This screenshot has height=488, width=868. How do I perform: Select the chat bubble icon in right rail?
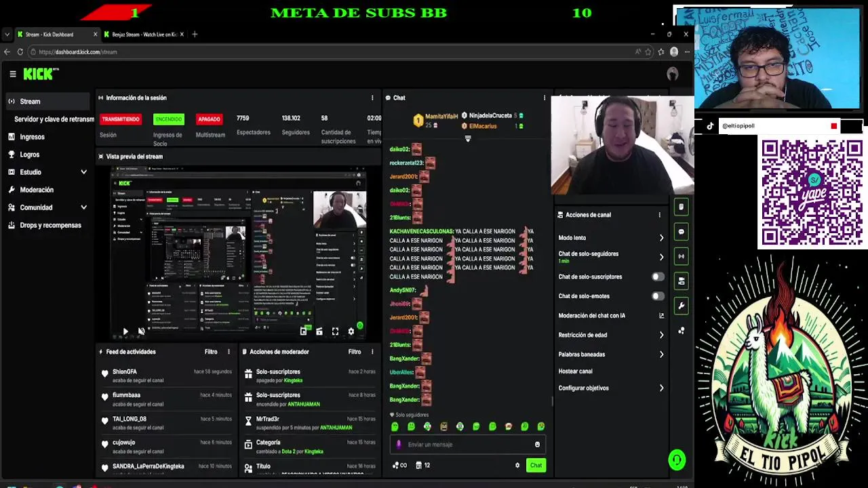coord(682,232)
